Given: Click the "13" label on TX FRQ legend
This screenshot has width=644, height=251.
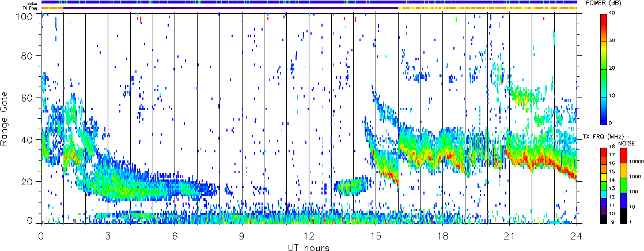Looking at the screenshot, I should [612, 188].
